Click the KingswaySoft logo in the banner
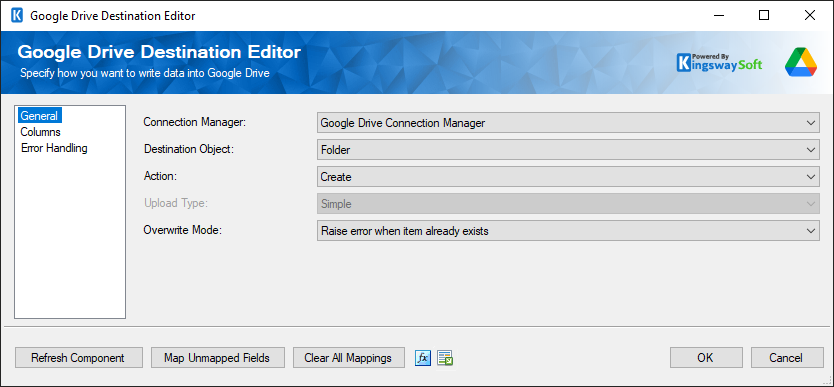The image size is (834, 387). (x=720, y=62)
